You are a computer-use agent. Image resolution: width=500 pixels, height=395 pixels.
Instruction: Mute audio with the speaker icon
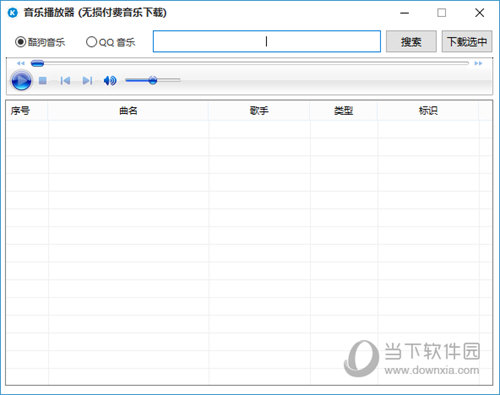click(110, 81)
